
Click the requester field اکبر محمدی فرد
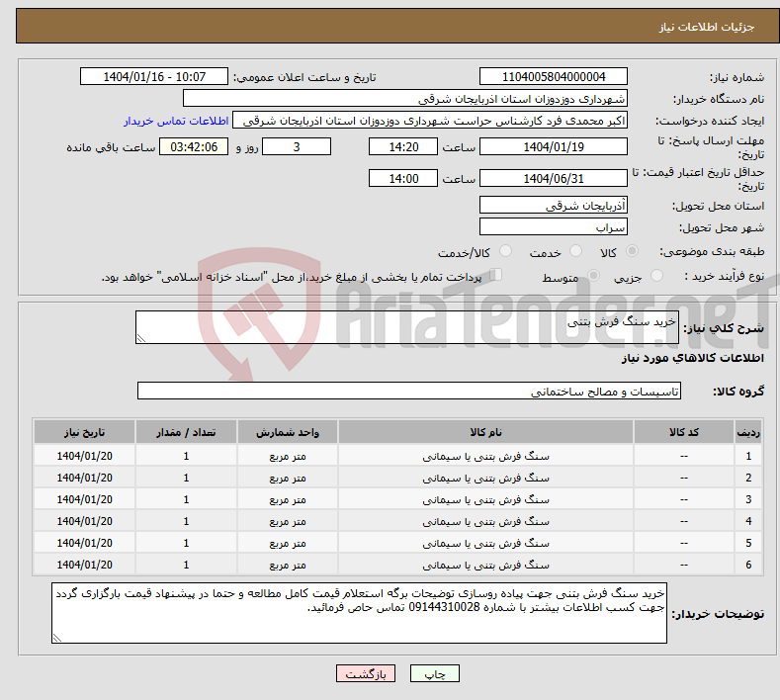point(430,121)
